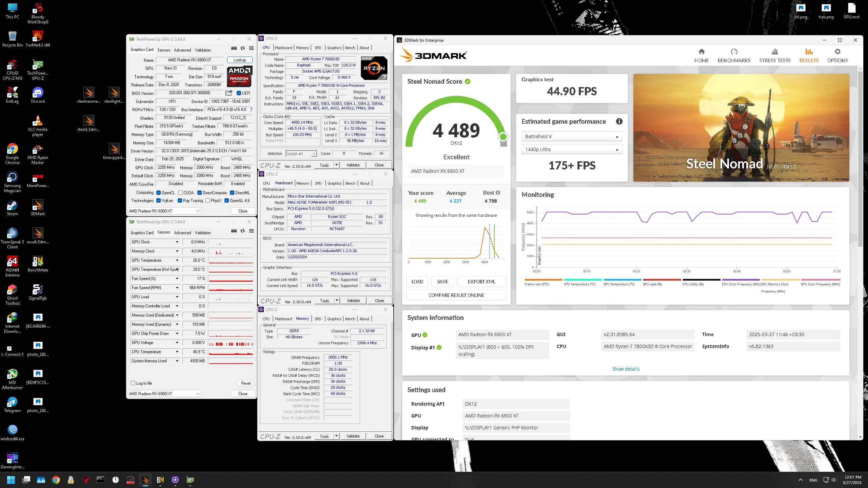
Task: Open the Tools dropdown arrow in top CPU-Z window
Action: pos(336,165)
